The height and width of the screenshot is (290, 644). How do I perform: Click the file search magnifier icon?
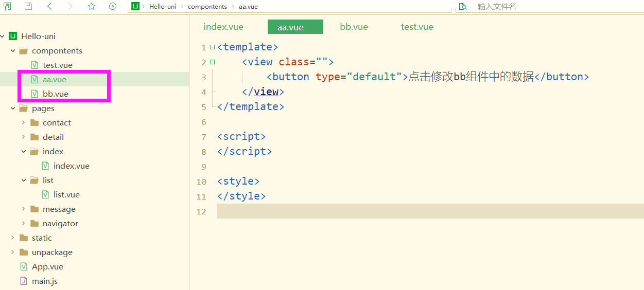463,6
